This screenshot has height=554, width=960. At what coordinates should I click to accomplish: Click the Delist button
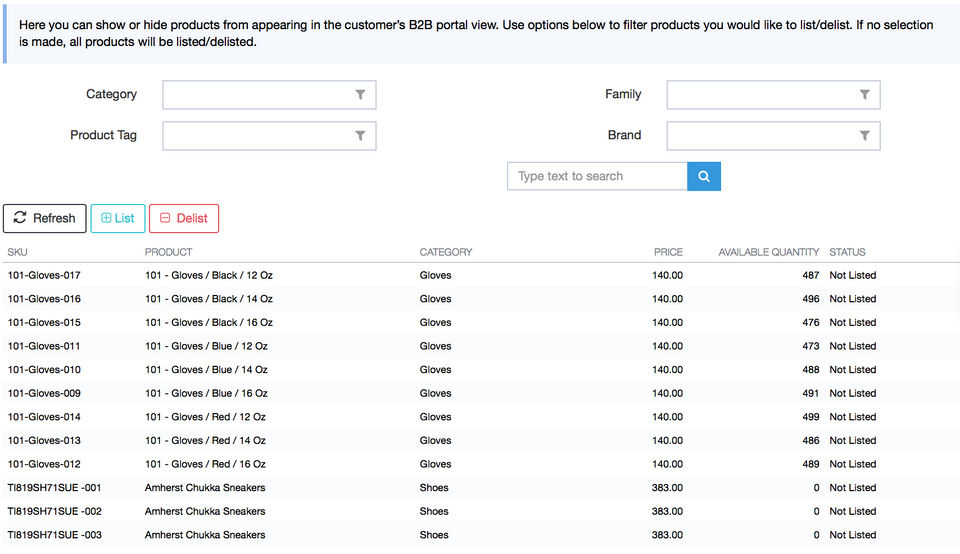(184, 218)
